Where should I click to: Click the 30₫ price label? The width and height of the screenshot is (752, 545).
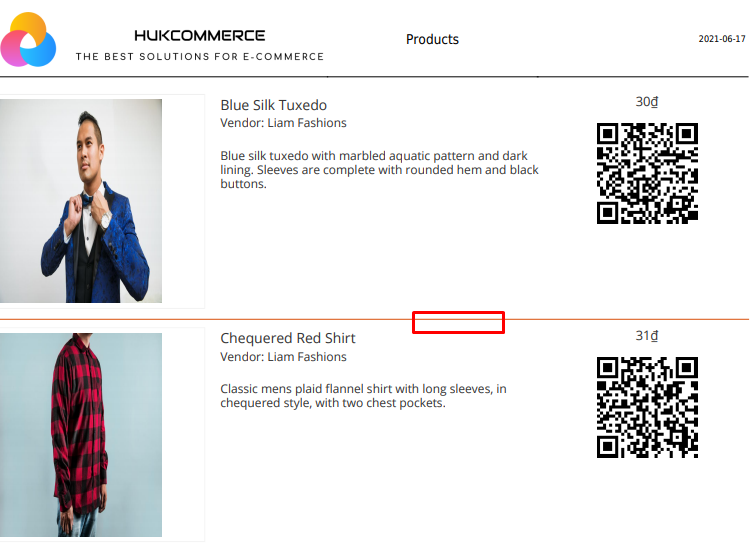(646, 102)
